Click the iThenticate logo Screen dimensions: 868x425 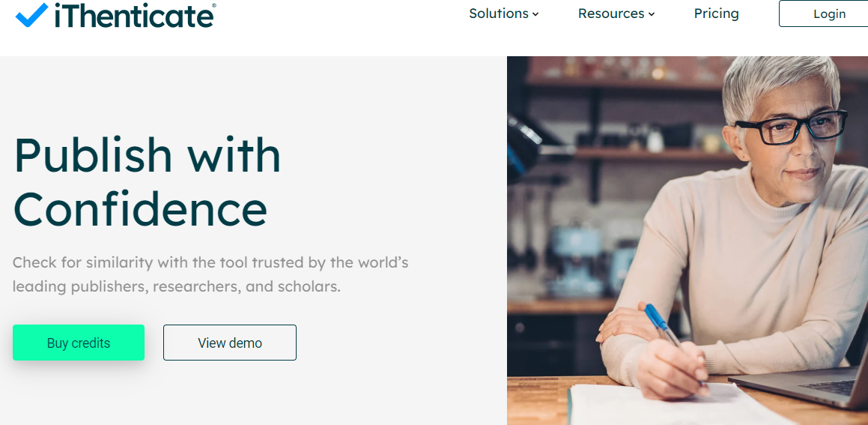(x=115, y=15)
